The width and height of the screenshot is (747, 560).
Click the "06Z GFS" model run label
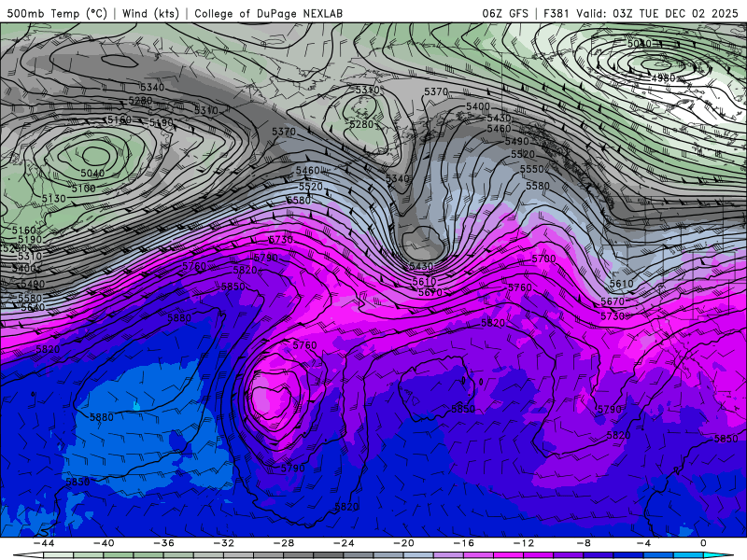(505, 13)
